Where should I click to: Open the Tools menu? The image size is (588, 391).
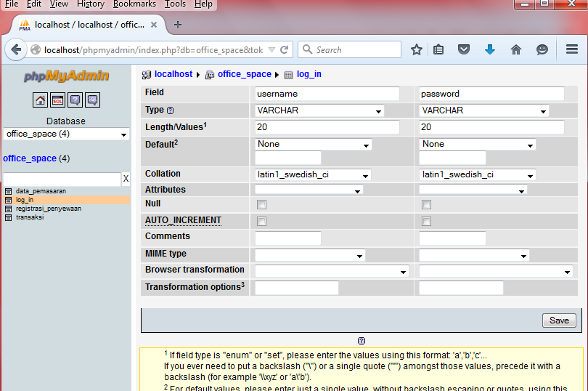tap(175, 4)
